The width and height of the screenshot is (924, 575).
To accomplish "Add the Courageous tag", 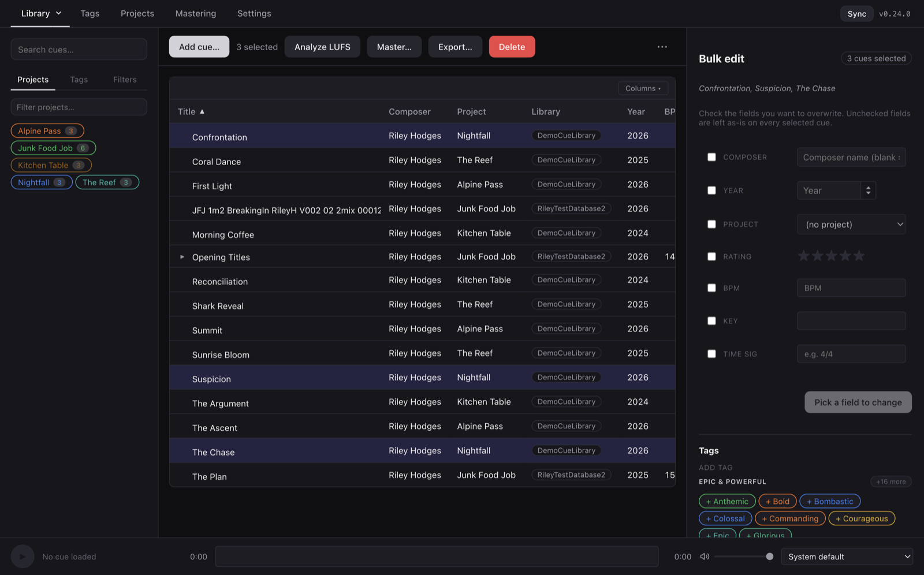I will coord(862,518).
